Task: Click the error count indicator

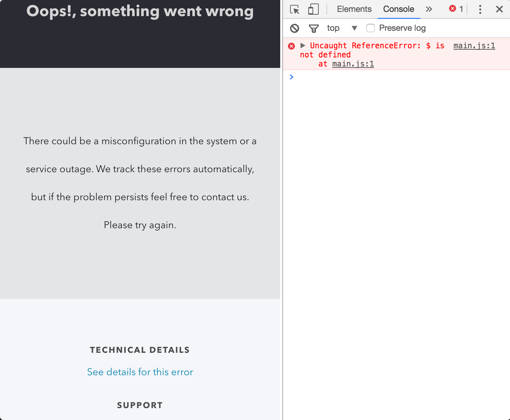Action: point(456,9)
